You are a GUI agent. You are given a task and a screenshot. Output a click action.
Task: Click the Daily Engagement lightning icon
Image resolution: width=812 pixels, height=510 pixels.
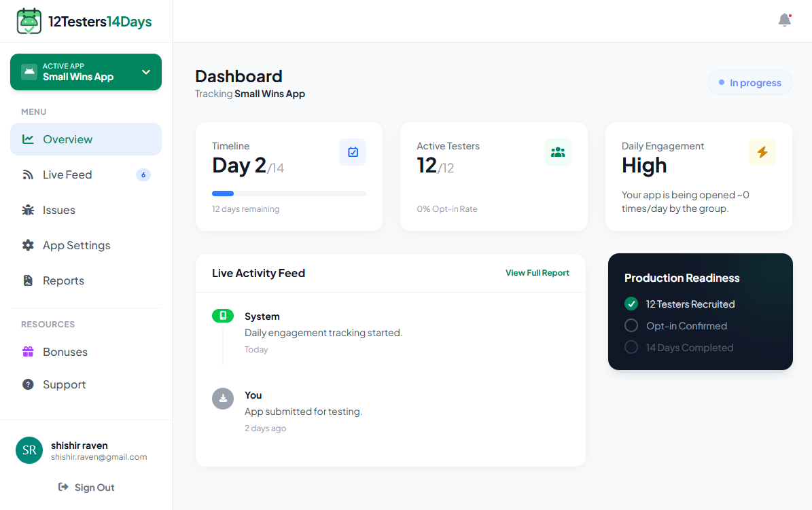762,152
